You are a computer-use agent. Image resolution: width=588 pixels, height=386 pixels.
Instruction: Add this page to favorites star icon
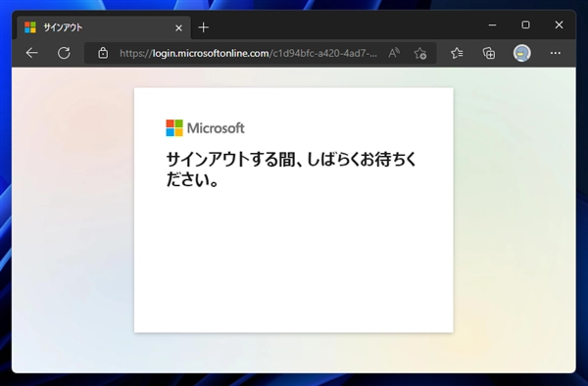pos(420,53)
